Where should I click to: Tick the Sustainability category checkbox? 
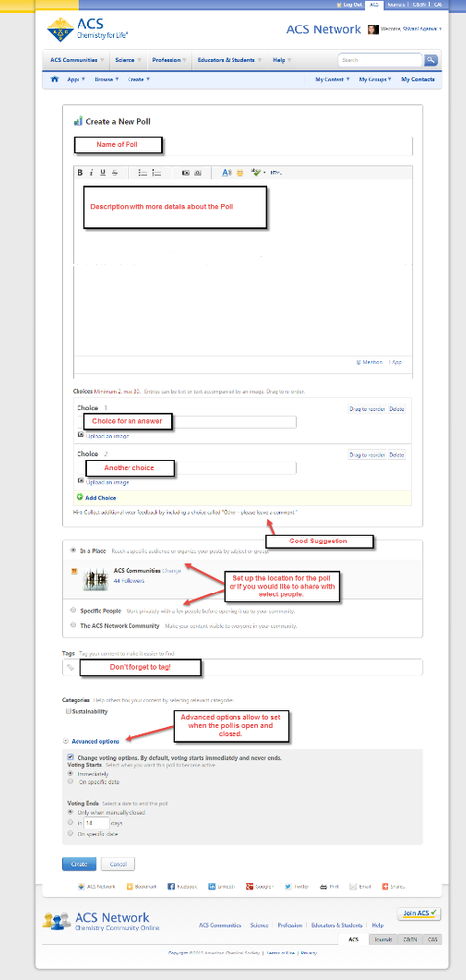point(68,711)
